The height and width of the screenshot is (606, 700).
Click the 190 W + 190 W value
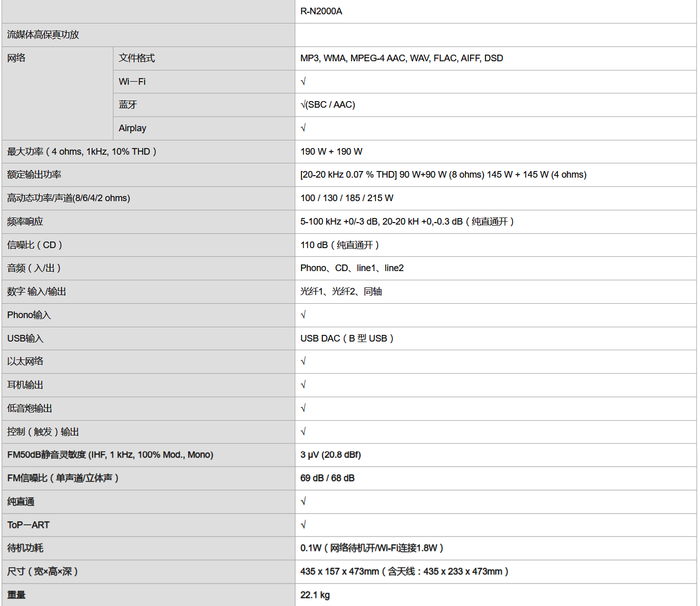[x=332, y=152]
